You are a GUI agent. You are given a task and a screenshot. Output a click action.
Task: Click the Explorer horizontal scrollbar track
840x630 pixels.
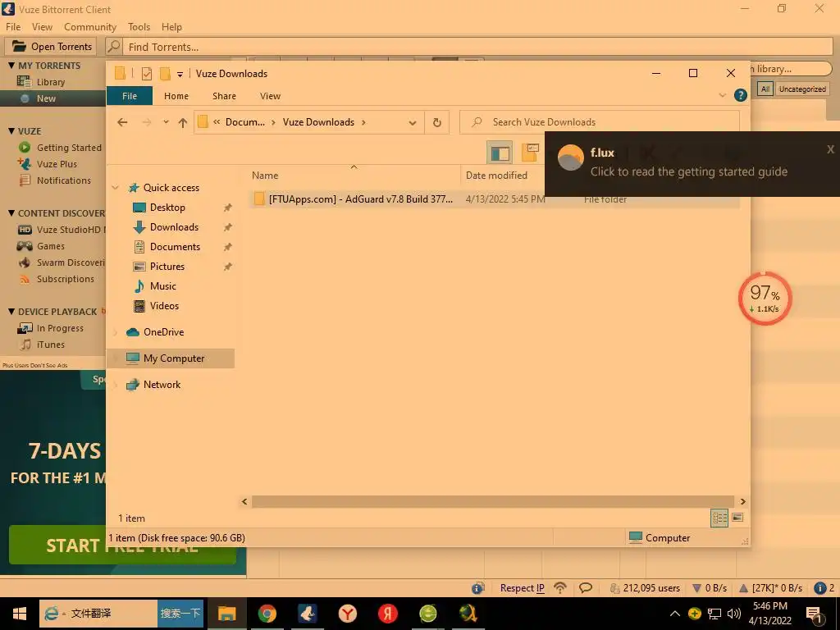(493, 501)
